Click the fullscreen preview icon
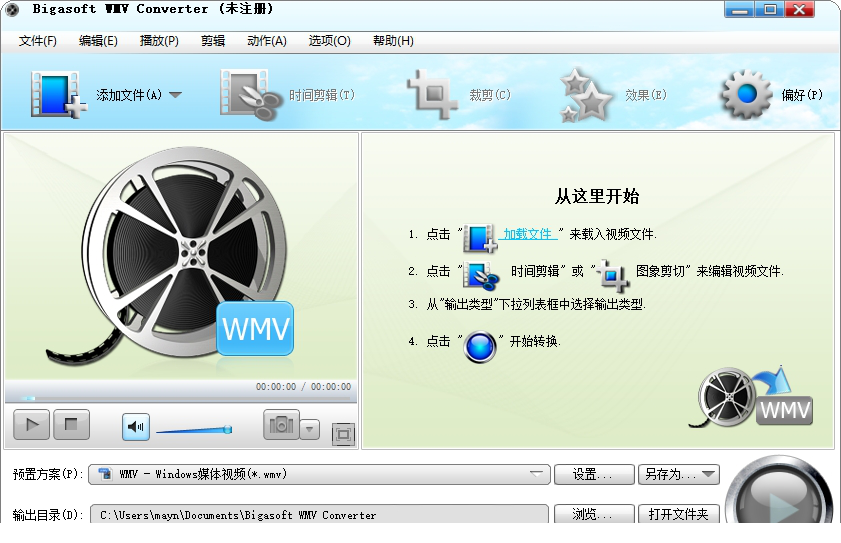Image resolution: width=841 pixels, height=543 pixels. pos(343,433)
